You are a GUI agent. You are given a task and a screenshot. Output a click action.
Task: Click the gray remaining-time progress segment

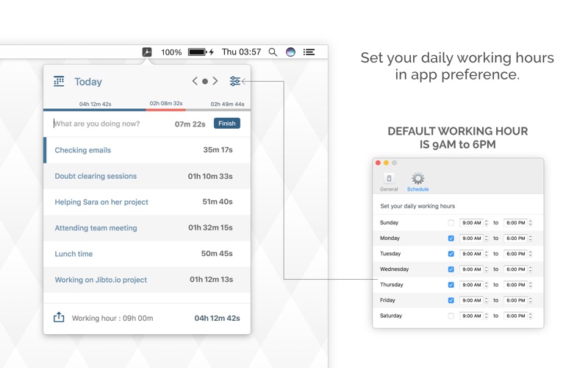pyautogui.click(x=218, y=110)
